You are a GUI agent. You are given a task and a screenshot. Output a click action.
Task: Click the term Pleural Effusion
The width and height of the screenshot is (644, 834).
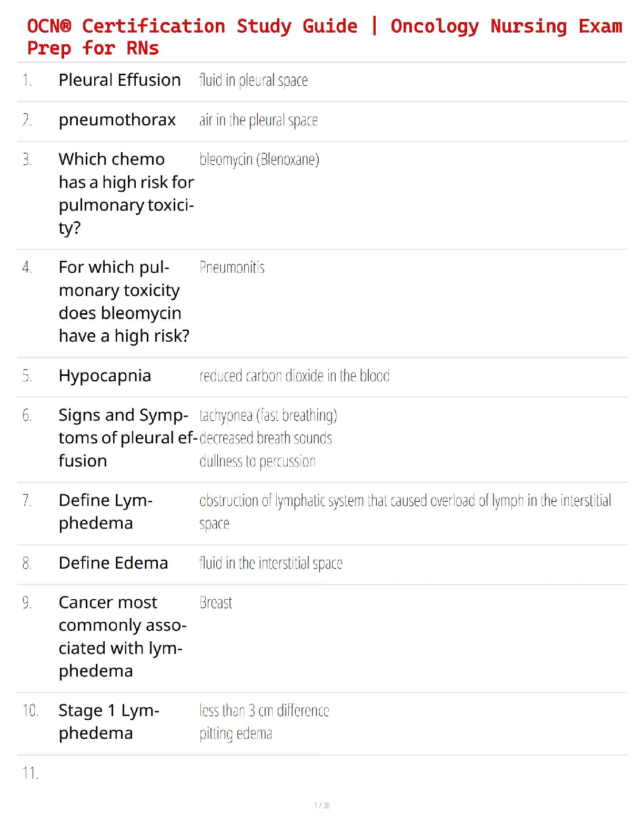pyautogui.click(x=119, y=81)
